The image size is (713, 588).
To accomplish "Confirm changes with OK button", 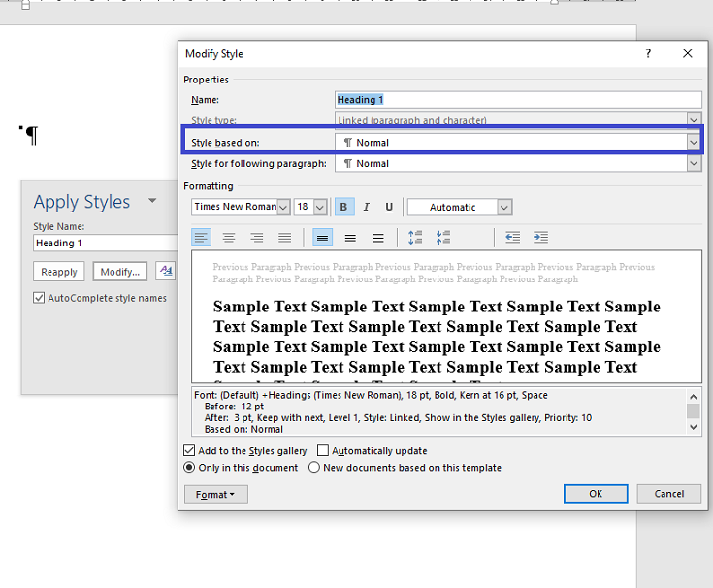I will click(x=596, y=494).
